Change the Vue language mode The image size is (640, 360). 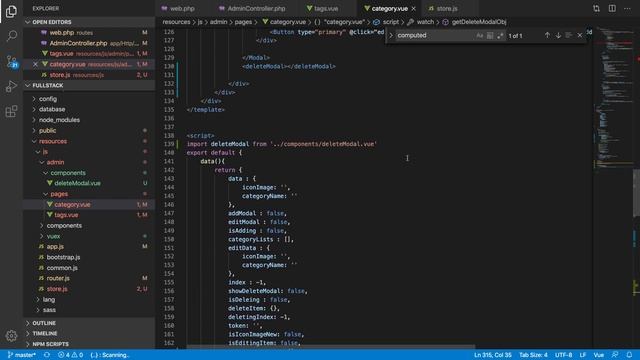[598, 355]
